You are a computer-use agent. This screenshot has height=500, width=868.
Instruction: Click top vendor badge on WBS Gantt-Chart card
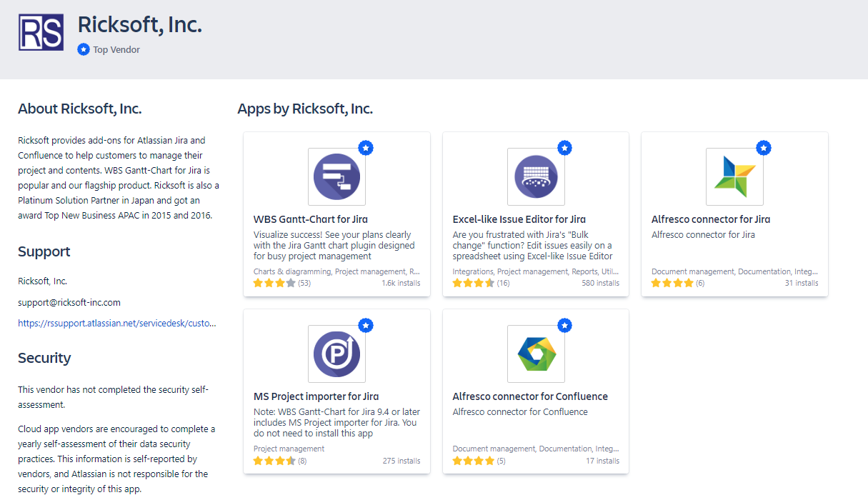(x=366, y=148)
